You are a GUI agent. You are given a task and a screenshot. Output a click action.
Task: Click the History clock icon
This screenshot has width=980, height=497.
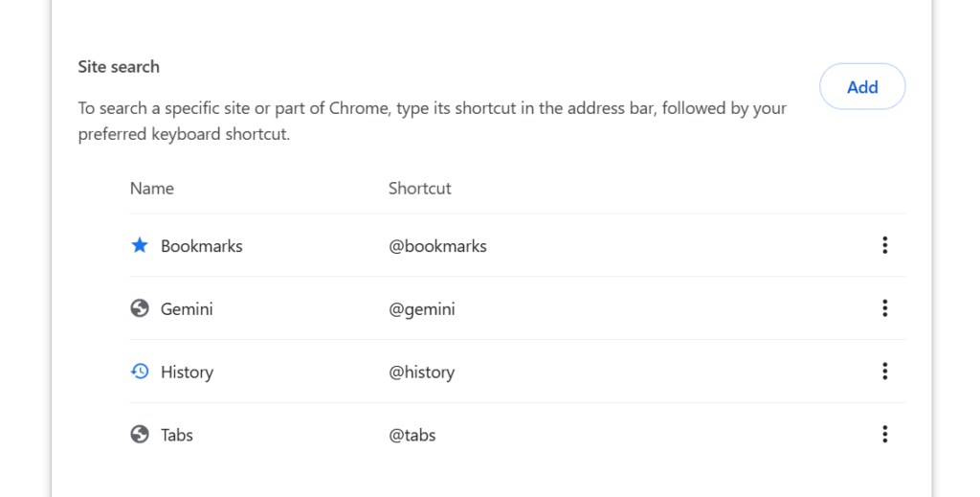[140, 372]
